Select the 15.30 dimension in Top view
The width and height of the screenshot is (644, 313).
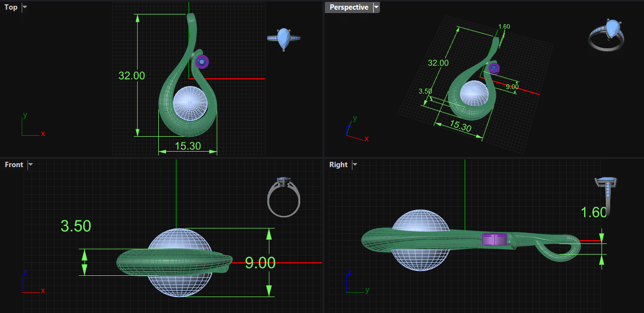pyautogui.click(x=188, y=146)
